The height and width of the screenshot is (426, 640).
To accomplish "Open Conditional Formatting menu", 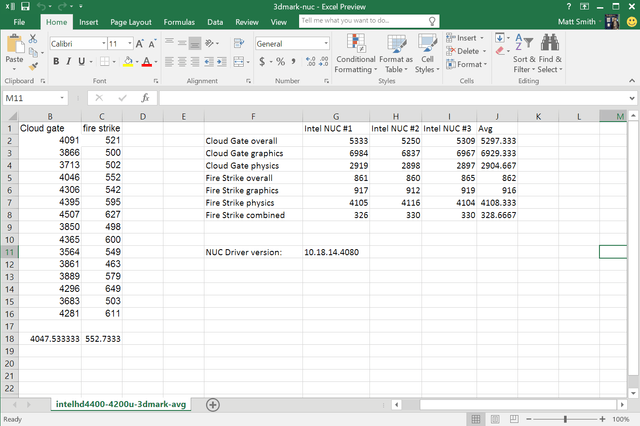I will pyautogui.click(x=356, y=53).
